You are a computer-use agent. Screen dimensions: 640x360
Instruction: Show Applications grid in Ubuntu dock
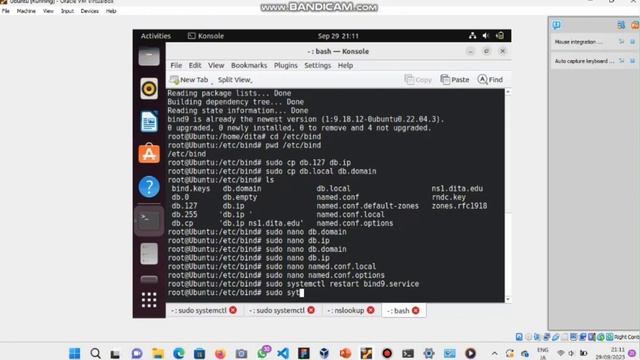[x=149, y=300]
